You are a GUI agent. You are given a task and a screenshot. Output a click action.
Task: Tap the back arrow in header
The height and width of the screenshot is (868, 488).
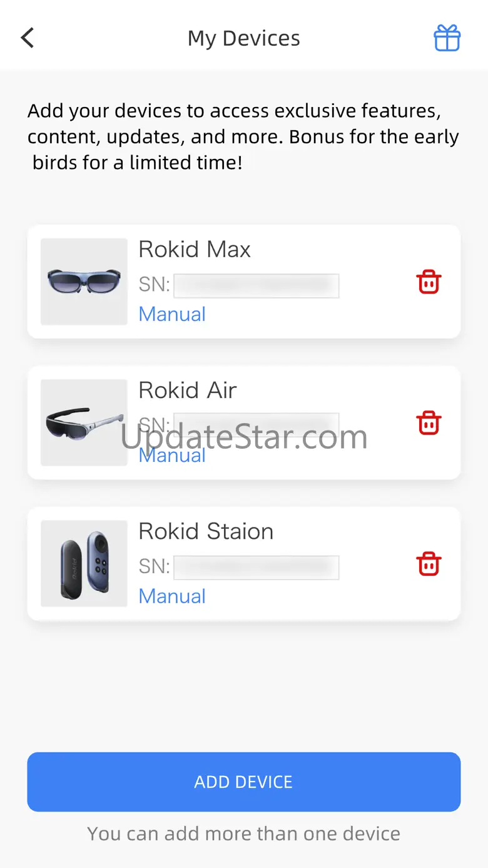point(28,38)
